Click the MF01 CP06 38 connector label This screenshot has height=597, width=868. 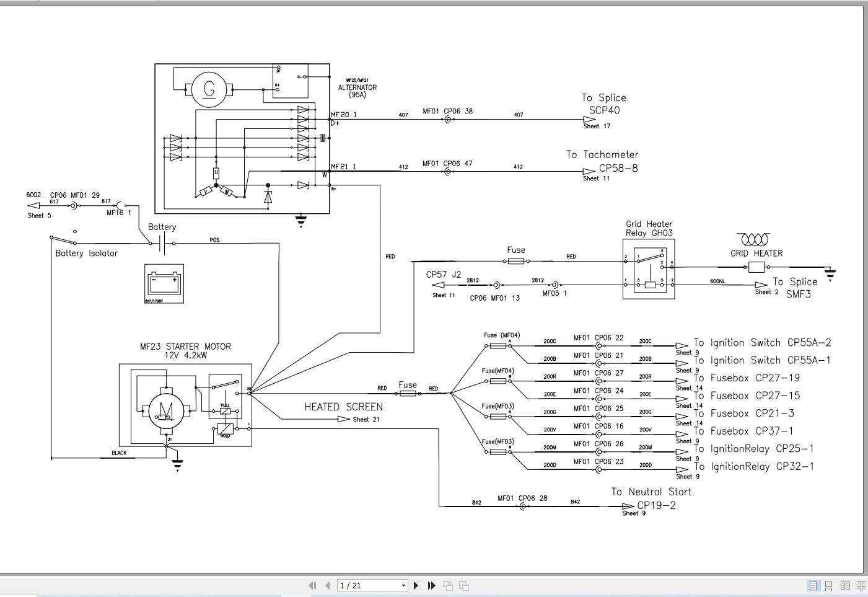pyautogui.click(x=447, y=112)
